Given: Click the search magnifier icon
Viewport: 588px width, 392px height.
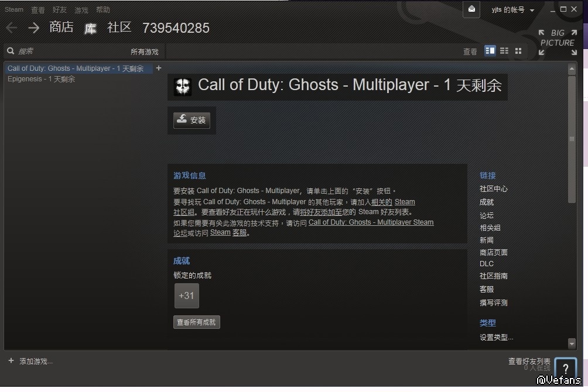Looking at the screenshot, I should 11,51.
